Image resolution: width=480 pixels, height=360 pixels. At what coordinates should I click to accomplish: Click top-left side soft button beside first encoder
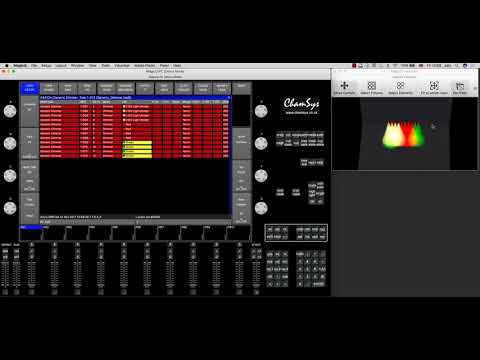tap(30, 111)
